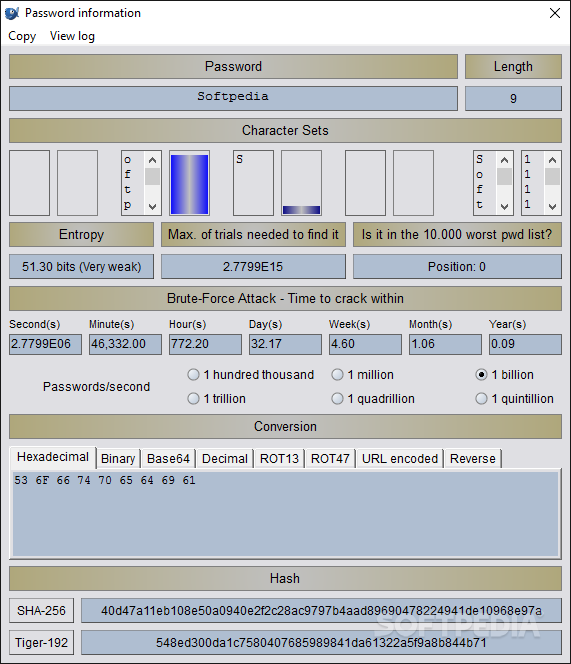Click the up arrow in the count list of 1s
This screenshot has width=571, height=664.
552,160
